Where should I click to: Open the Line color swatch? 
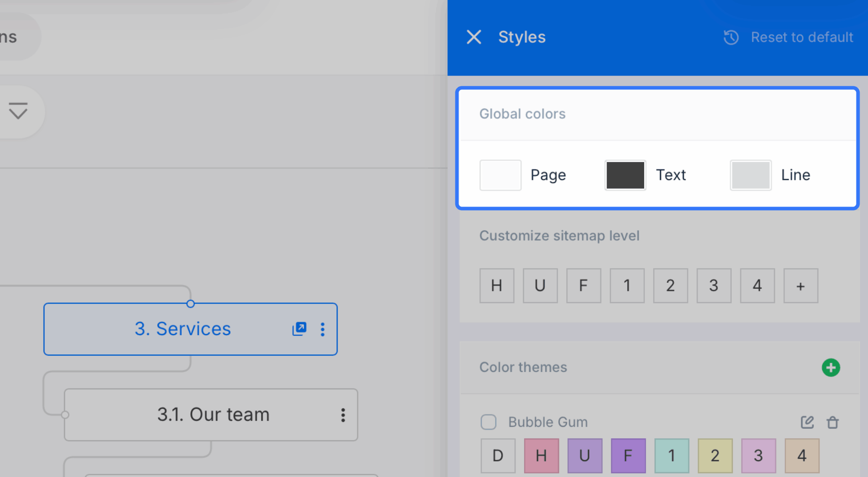751,175
